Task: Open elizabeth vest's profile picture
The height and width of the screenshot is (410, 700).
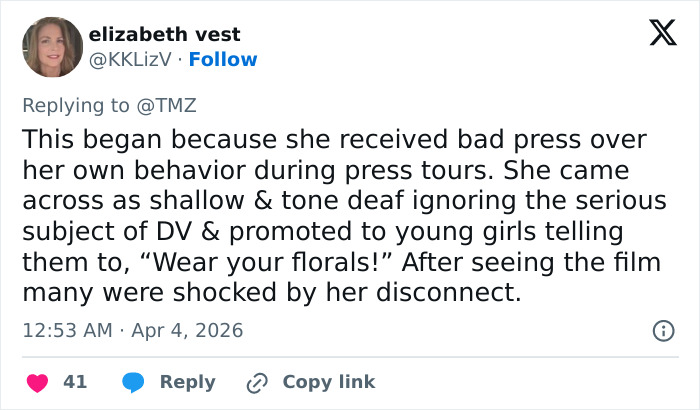Action: click(x=51, y=47)
